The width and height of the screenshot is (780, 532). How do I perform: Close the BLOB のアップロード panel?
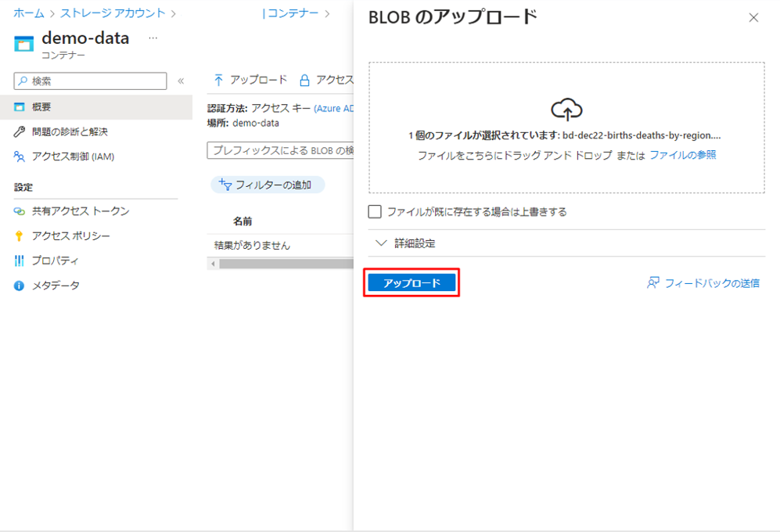pyautogui.click(x=753, y=18)
